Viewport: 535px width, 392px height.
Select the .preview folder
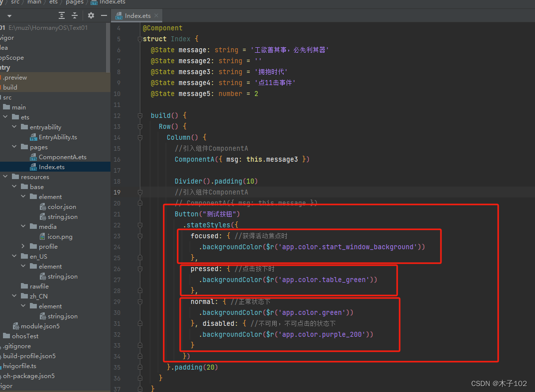tap(15, 78)
